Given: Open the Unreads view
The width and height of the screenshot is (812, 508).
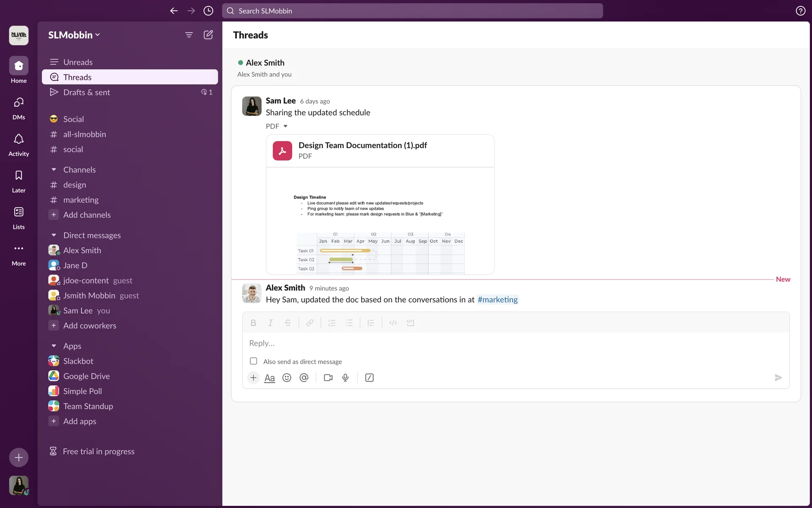Looking at the screenshot, I should (x=78, y=62).
